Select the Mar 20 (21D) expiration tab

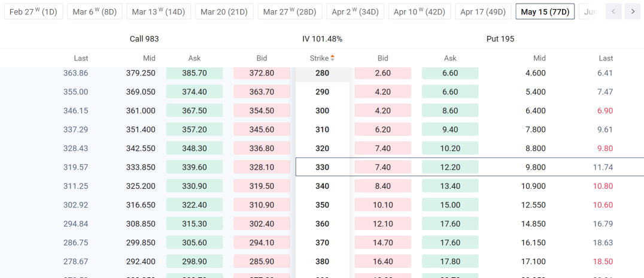tap(224, 11)
